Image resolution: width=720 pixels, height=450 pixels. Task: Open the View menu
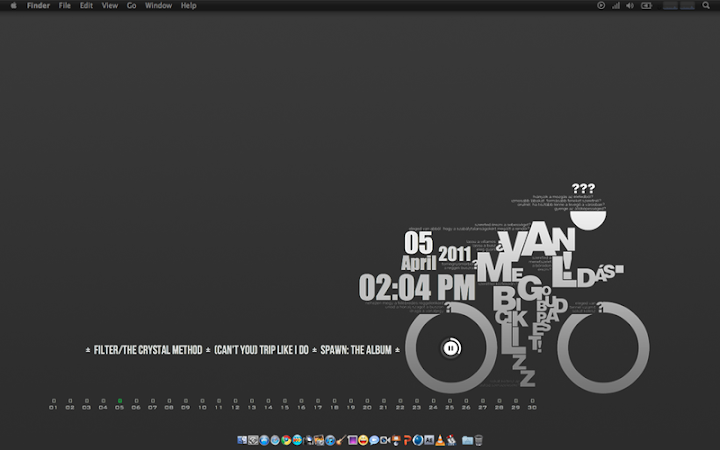point(110,6)
